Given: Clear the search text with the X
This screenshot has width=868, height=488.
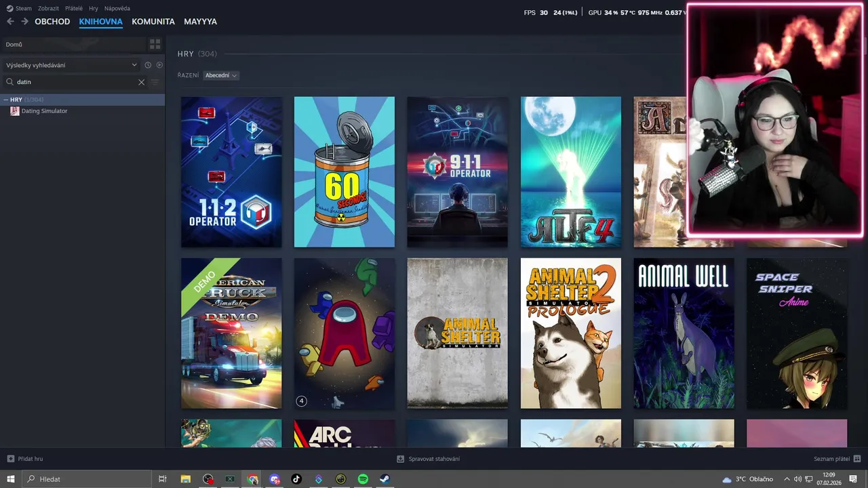Looking at the screenshot, I should (141, 82).
